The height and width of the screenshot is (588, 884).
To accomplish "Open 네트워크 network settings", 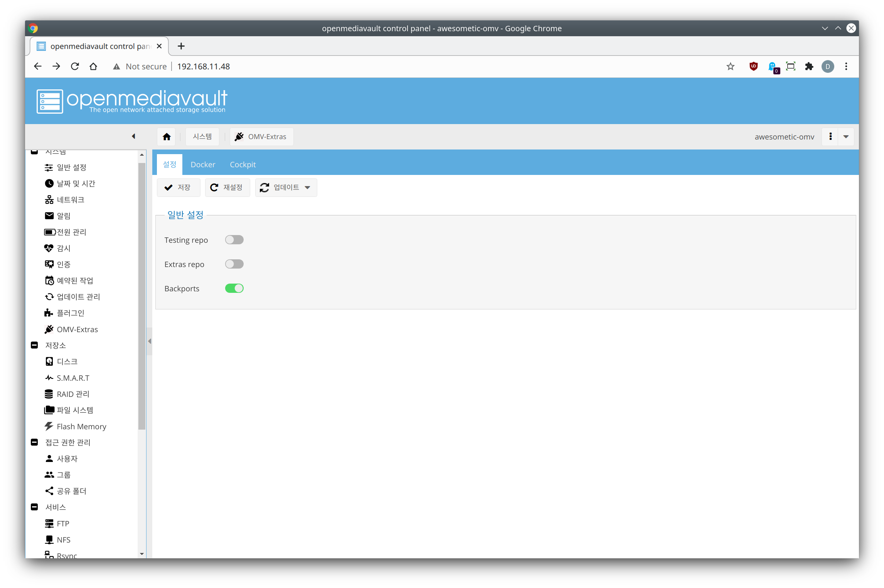I will 70,200.
